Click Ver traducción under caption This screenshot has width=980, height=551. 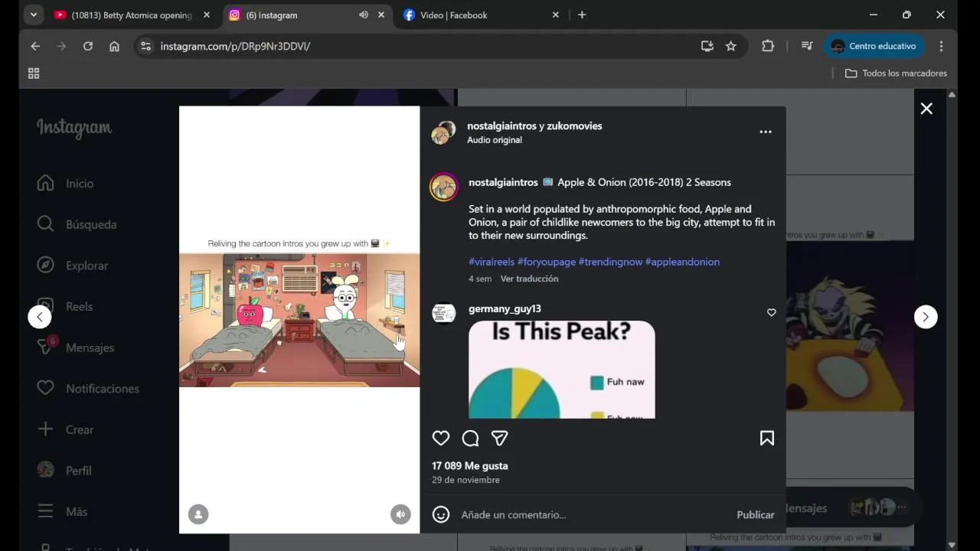pyautogui.click(x=529, y=279)
